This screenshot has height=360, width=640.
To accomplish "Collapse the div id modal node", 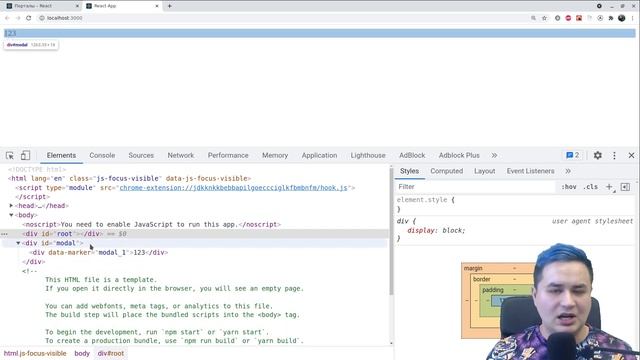I will [x=18, y=243].
